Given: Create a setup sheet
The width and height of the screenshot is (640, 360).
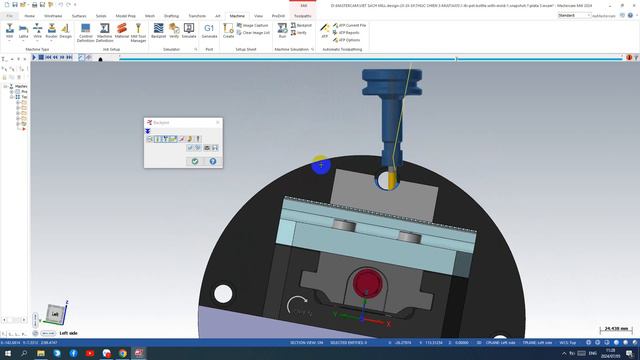Looking at the screenshot, I should 228,31.
